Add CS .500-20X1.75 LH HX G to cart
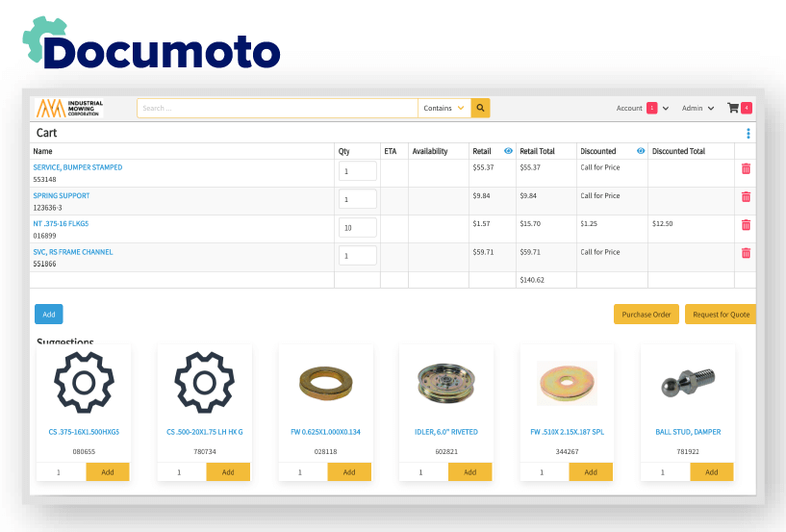Screen dimensions: 786x532 [228, 471]
